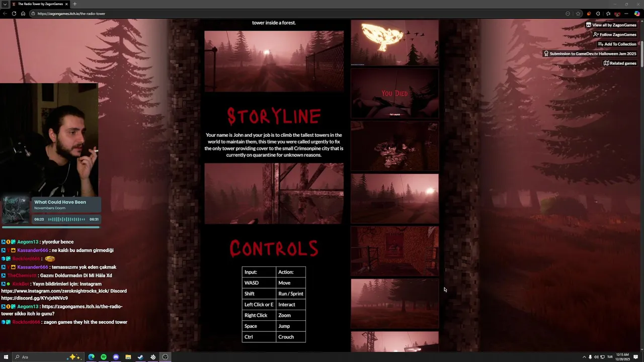Open the zagongames itch.io link in chat
This screenshot has width=644, height=362.
tap(82, 306)
